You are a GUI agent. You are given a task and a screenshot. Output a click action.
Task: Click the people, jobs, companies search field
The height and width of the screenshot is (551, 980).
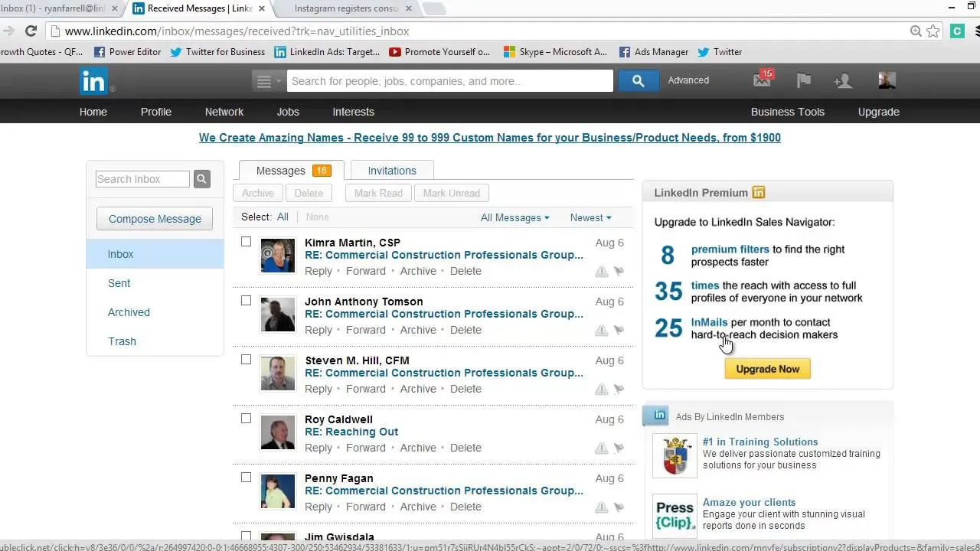point(450,81)
